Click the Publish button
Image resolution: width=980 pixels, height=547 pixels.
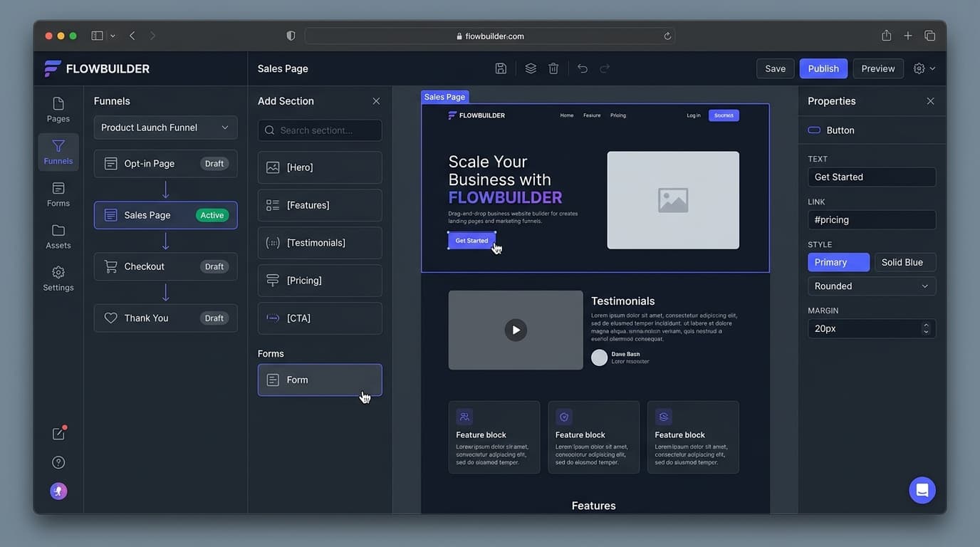[x=823, y=68]
